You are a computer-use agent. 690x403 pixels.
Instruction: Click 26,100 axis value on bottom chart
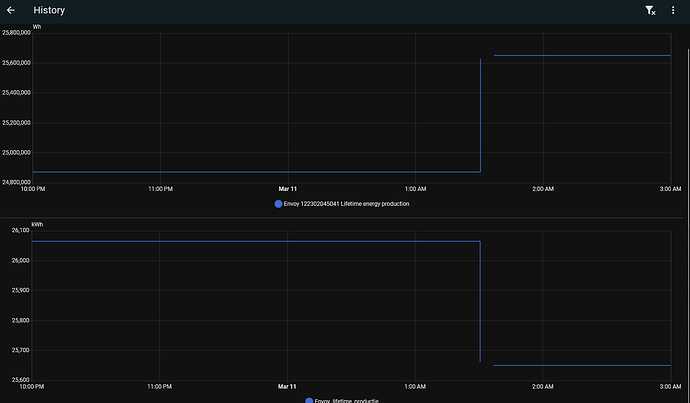tap(21, 230)
